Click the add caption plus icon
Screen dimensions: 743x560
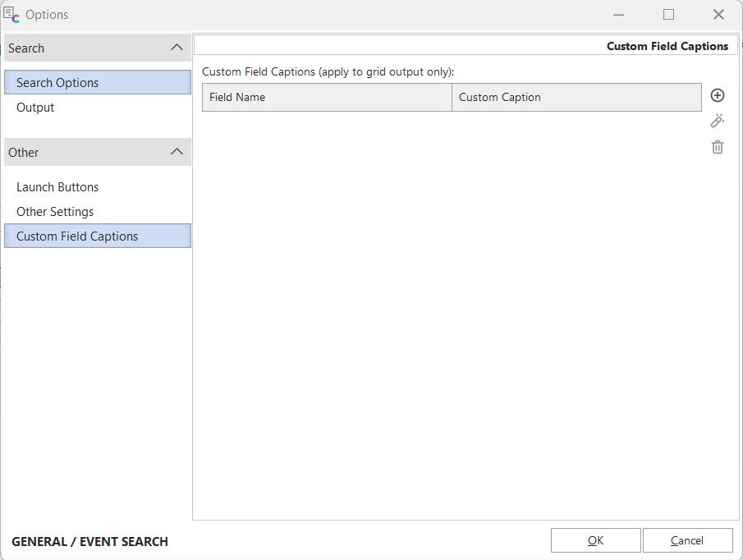717,96
